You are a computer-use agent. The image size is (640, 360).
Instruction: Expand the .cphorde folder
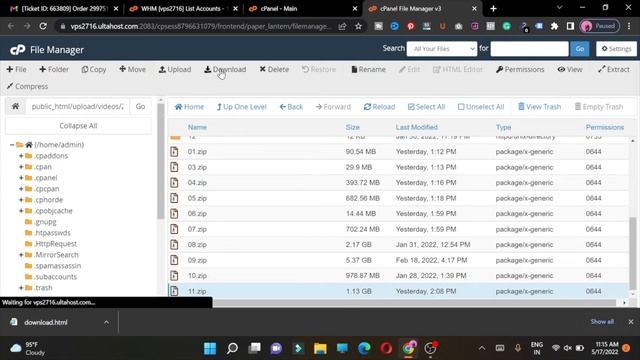(21, 200)
